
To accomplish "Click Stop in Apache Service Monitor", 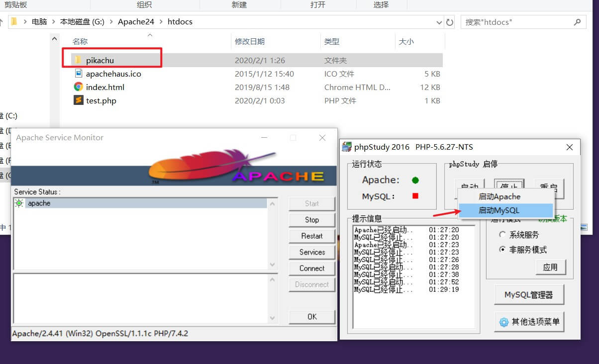I will point(312,220).
